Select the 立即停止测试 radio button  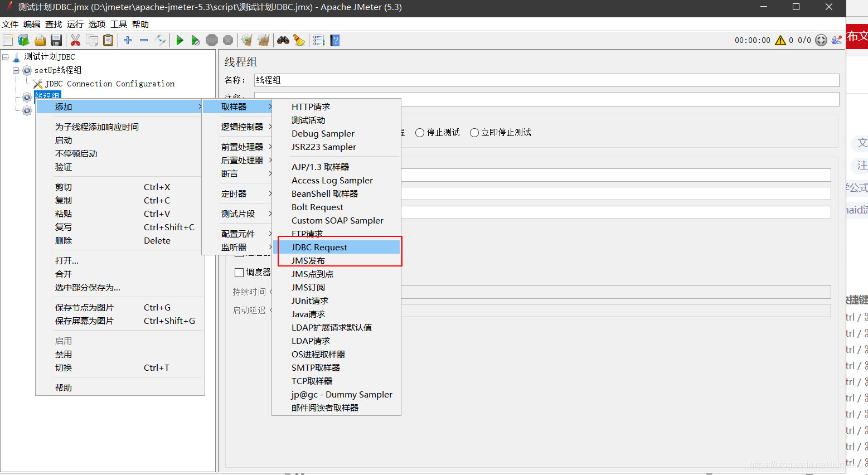click(x=474, y=133)
